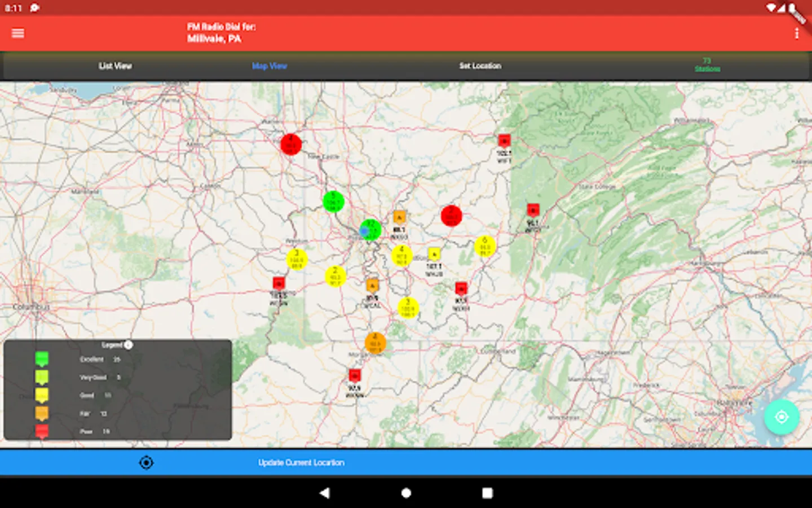Screen dimensions: 812x508
Task: Tap the message notification icon in status bar
Action: 34,8
